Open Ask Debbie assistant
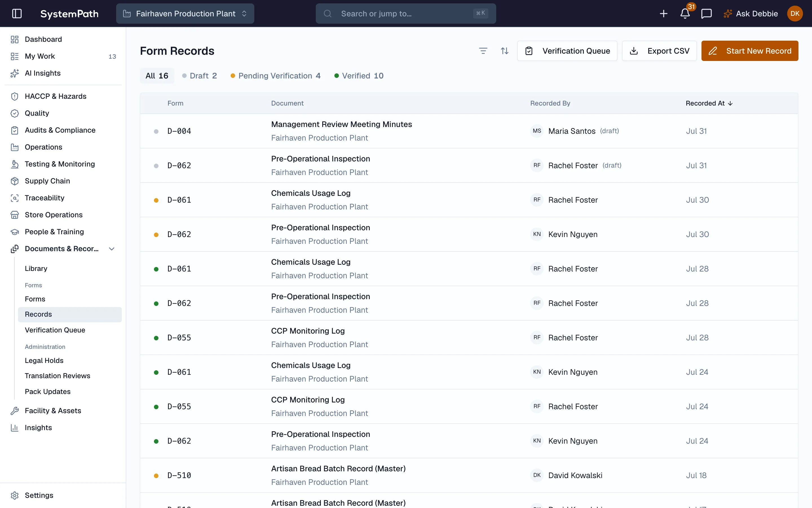Screen dimensions: 812x508 pyautogui.click(x=750, y=14)
